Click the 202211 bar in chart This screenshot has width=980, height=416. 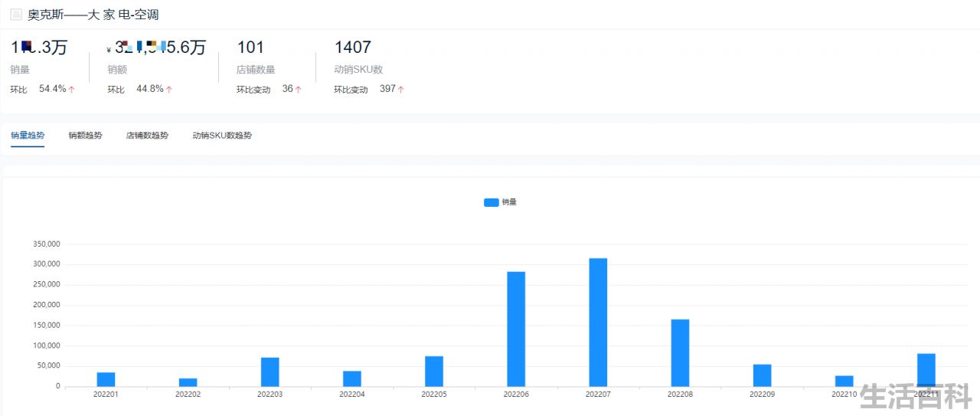pos(926,370)
